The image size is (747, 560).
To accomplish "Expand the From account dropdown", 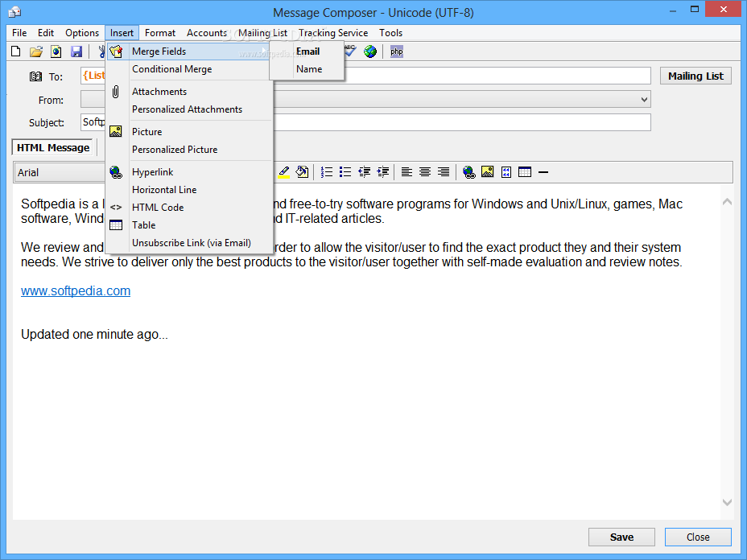I will point(644,100).
